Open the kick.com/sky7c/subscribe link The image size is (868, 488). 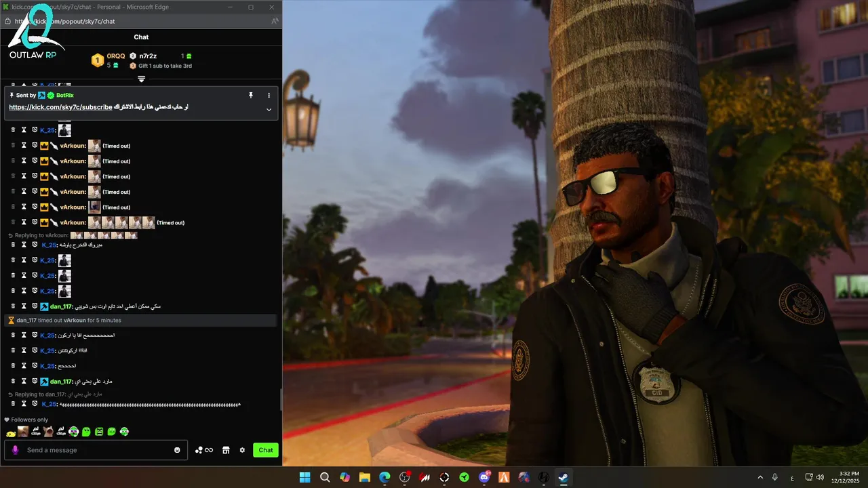click(x=60, y=107)
